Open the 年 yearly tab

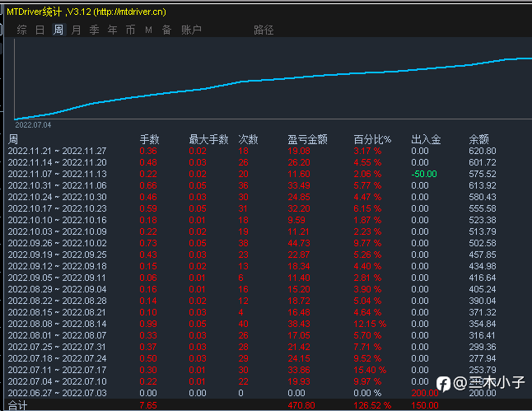click(x=112, y=30)
